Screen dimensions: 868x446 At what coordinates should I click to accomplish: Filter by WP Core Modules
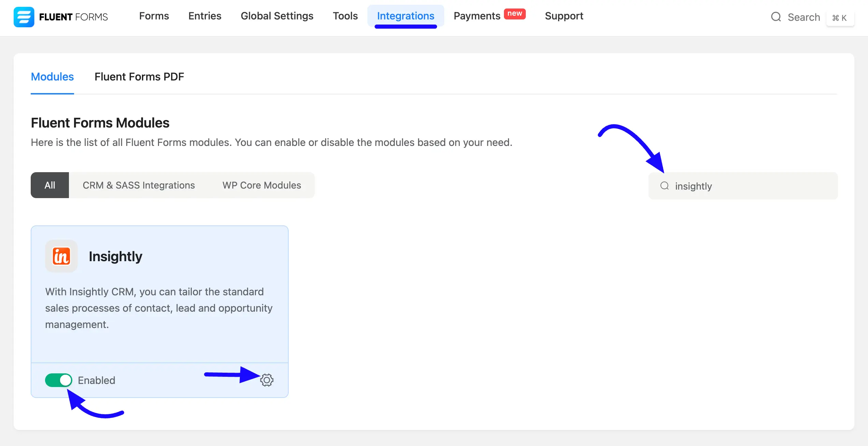click(262, 185)
